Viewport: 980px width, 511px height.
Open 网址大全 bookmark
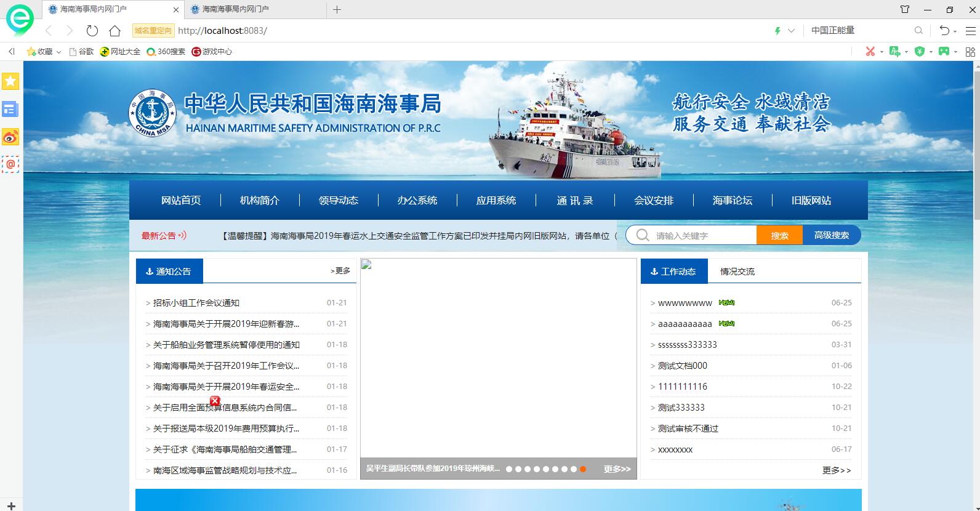pyautogui.click(x=121, y=52)
